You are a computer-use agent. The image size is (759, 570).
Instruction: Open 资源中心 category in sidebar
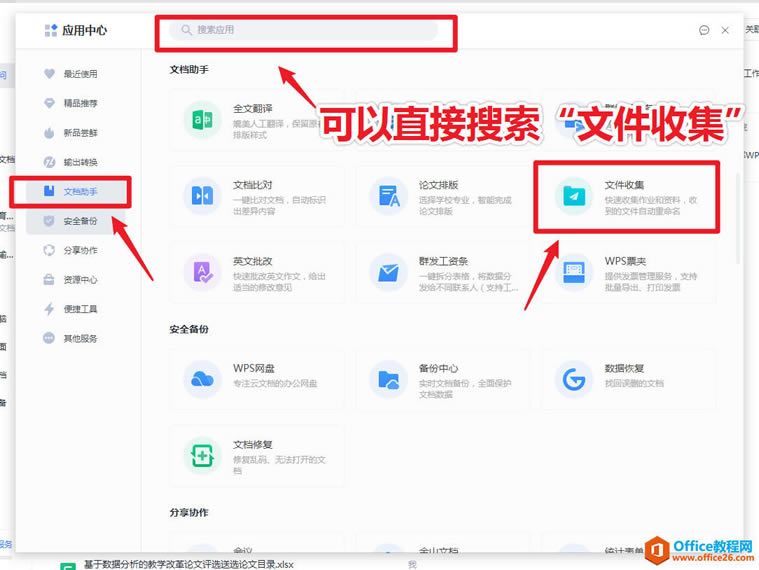pos(80,280)
